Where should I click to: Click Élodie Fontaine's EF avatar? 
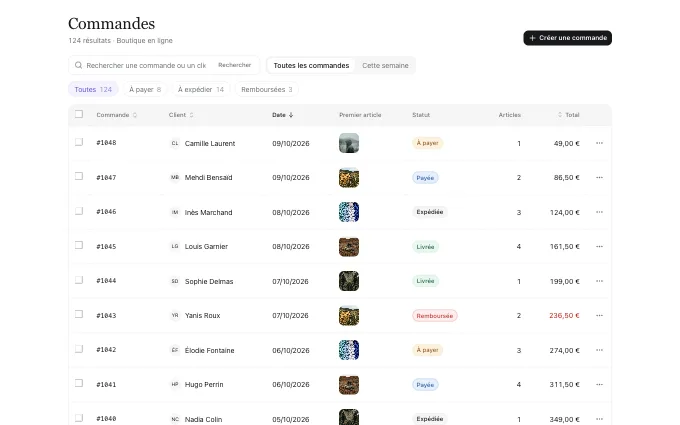(x=175, y=350)
